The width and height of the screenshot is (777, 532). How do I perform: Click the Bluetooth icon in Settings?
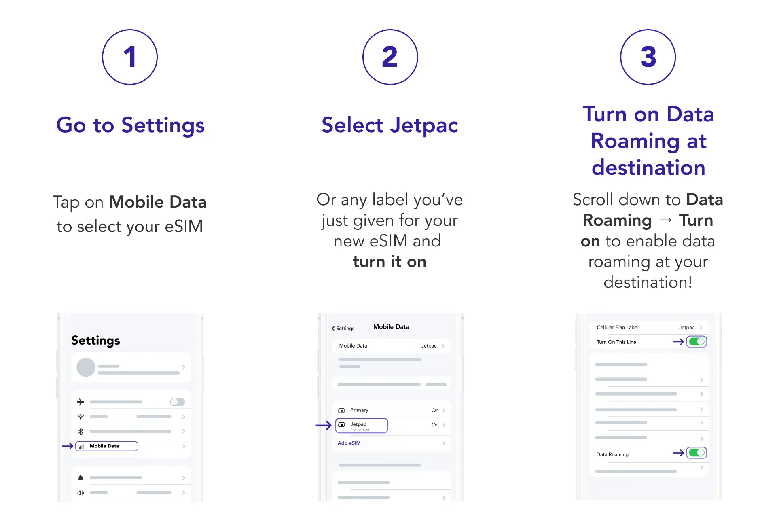80,432
